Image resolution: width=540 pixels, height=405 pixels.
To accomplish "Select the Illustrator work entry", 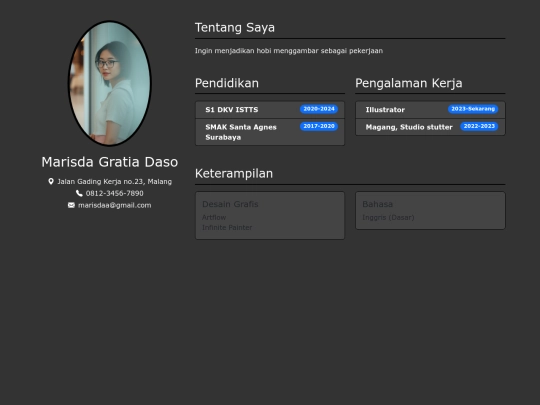I will [430, 110].
